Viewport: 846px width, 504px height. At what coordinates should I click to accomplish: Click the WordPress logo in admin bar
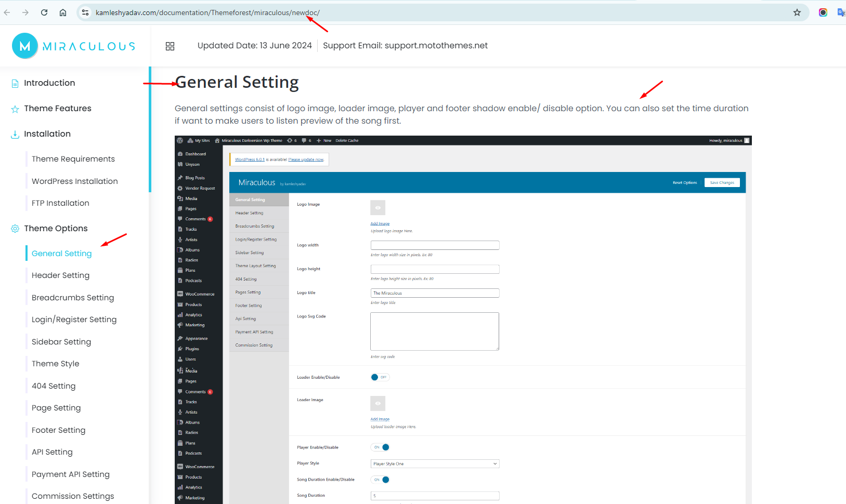tap(180, 140)
